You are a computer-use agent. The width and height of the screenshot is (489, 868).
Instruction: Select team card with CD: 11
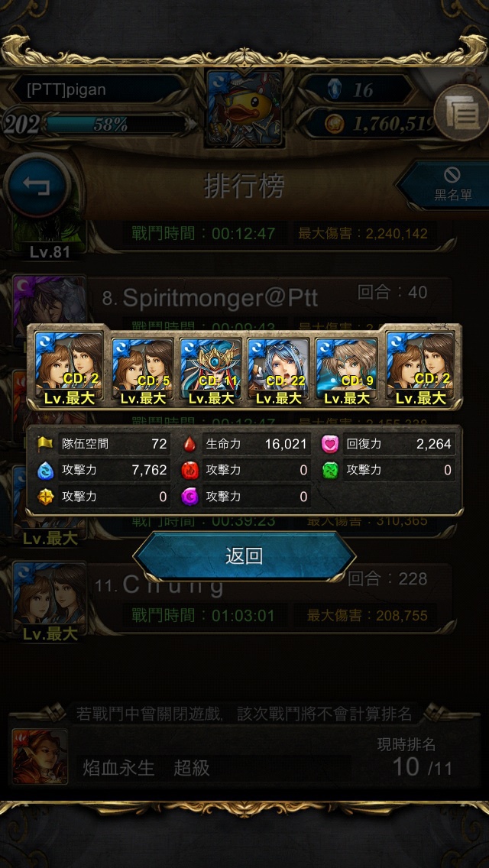(x=210, y=368)
